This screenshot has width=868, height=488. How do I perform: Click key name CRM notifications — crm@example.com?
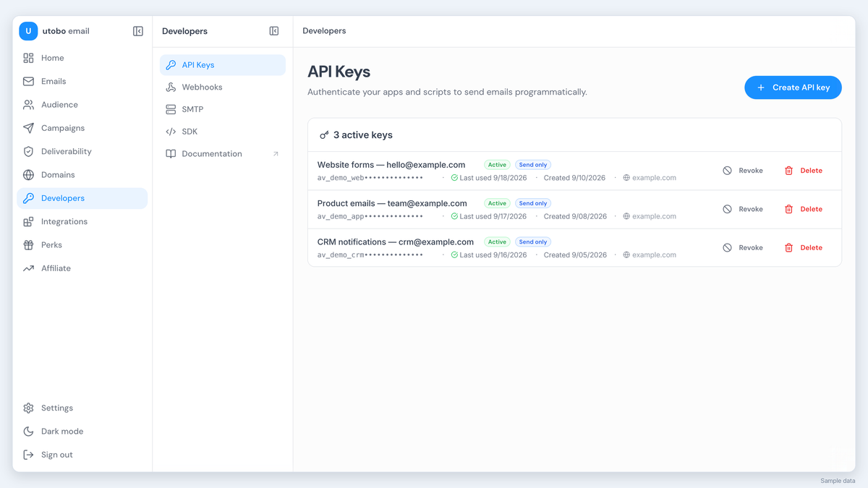click(x=396, y=241)
